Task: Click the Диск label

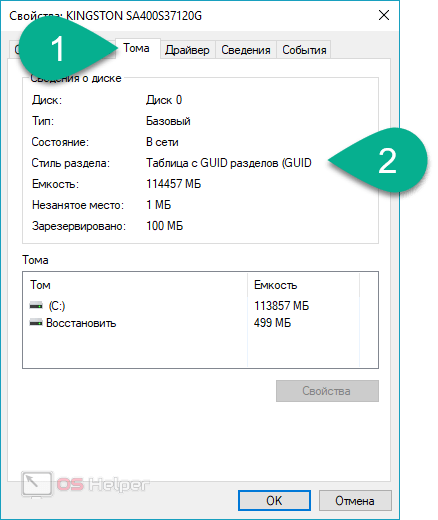Action: pos(47,100)
